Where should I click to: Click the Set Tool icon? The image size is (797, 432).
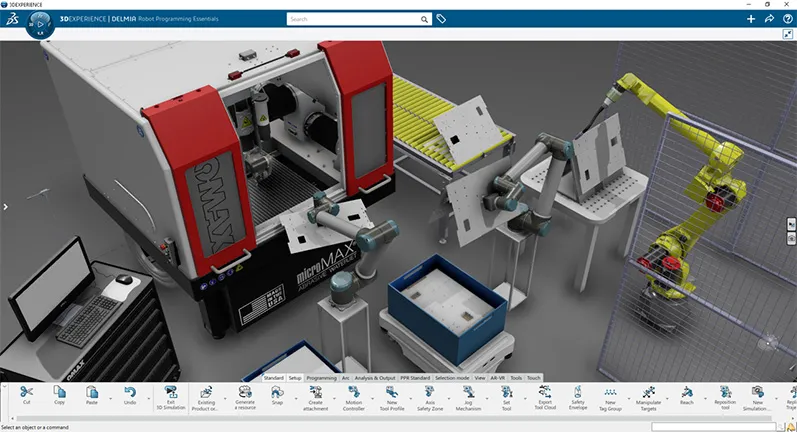506,392
